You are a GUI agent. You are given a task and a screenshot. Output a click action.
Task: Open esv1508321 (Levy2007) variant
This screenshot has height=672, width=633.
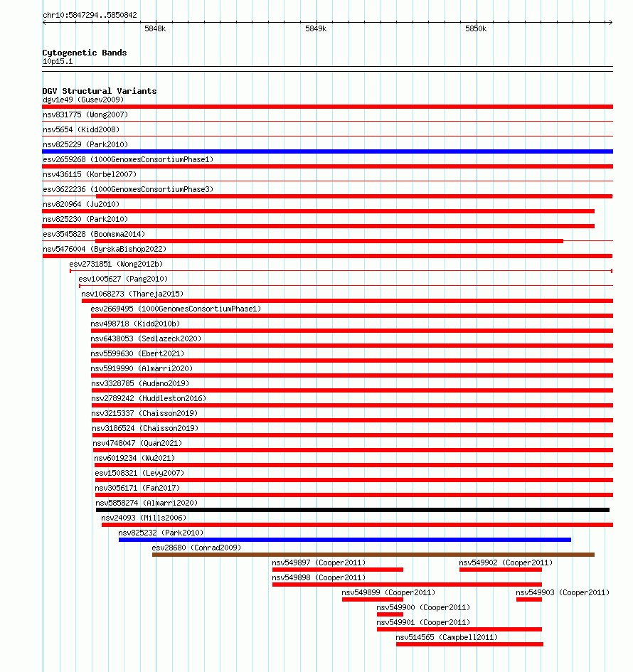pyautogui.click(x=139, y=474)
